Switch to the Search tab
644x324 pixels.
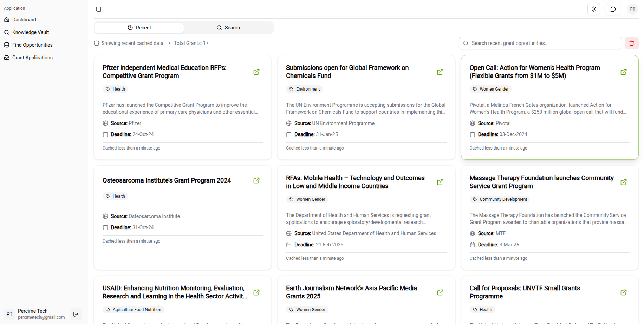[228, 28]
